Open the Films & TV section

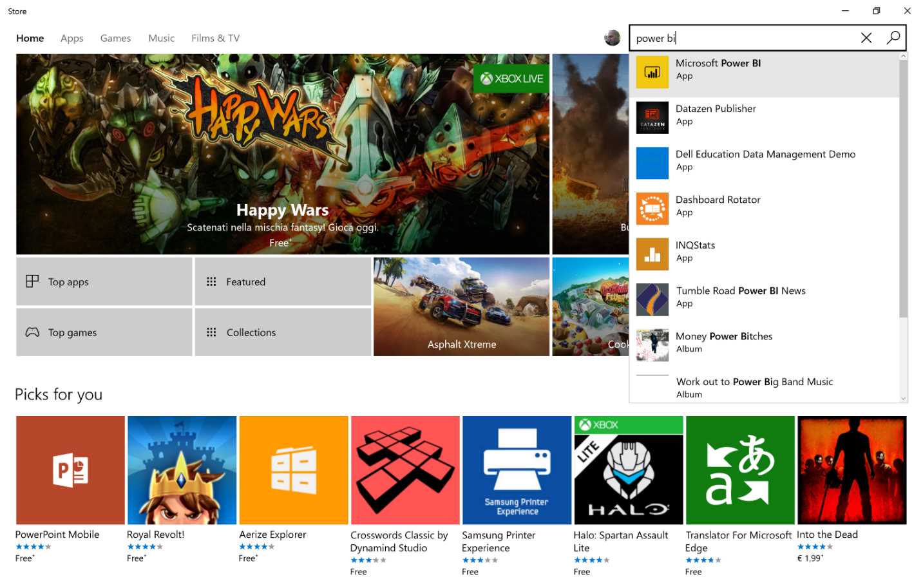click(x=214, y=38)
